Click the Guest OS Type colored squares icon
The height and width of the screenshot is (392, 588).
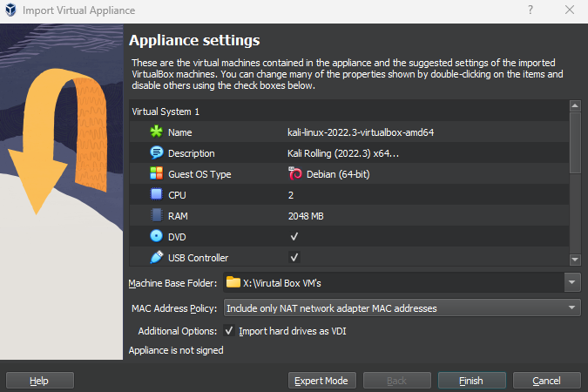[157, 173]
